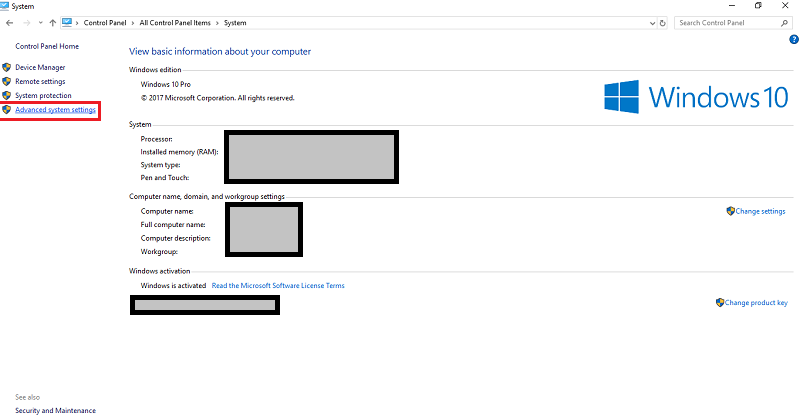This screenshot has height=416, width=800.
Task: Click the Windows 10 logo
Action: tap(696, 97)
